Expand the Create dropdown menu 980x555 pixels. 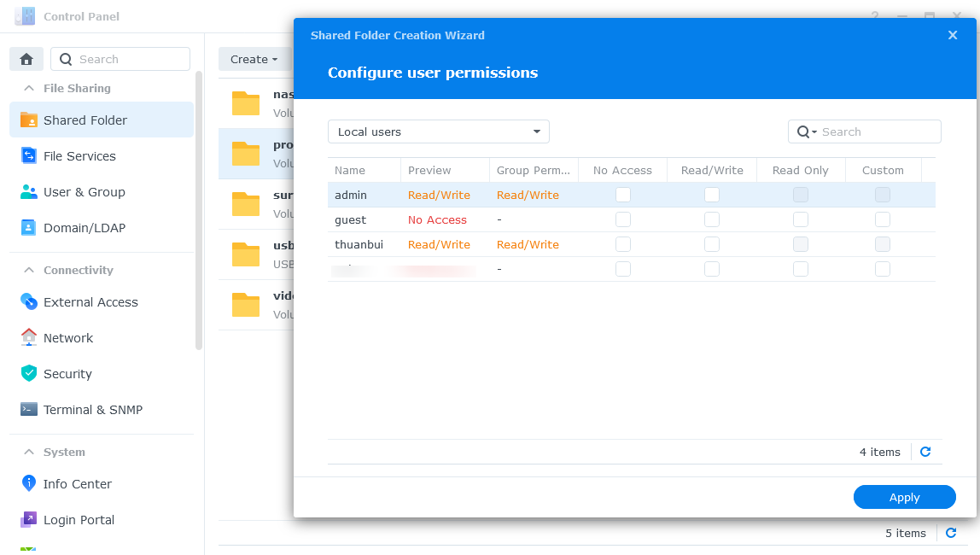coord(254,59)
